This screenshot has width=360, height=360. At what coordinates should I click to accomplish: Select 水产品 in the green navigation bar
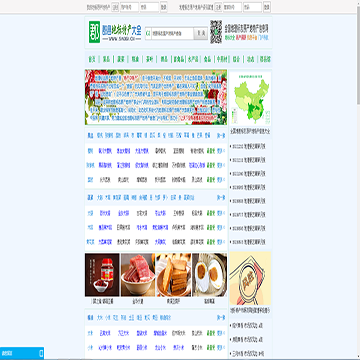192,59
